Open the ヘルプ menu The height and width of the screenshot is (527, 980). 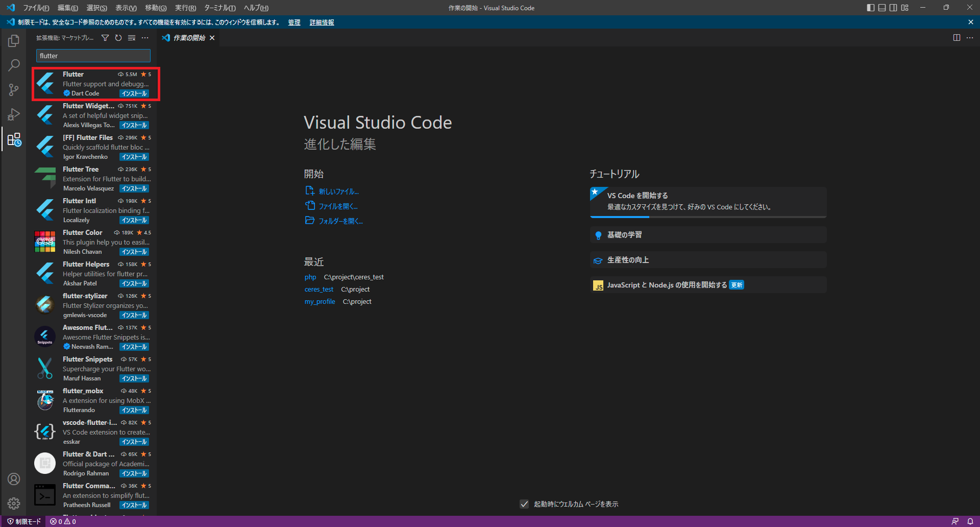tap(256, 8)
